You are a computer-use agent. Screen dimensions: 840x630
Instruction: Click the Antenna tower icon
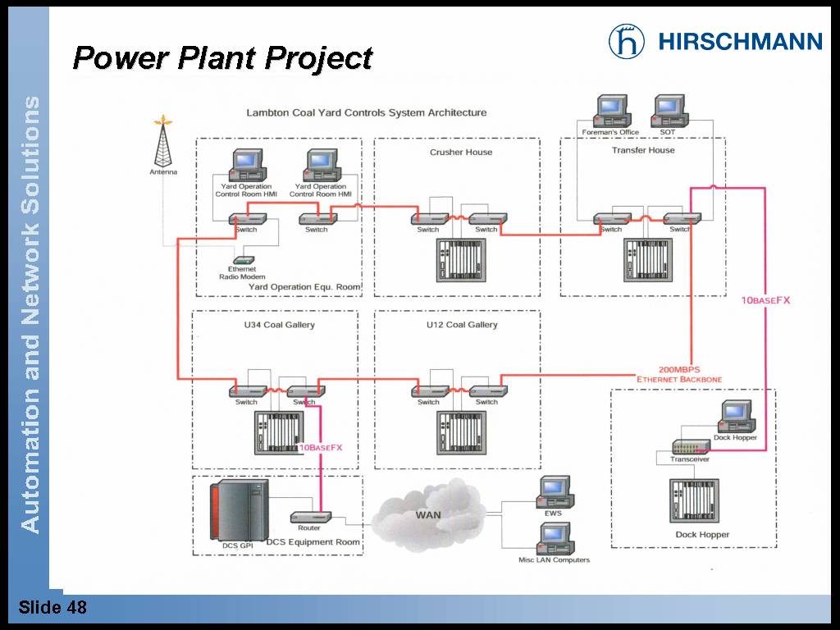163,142
